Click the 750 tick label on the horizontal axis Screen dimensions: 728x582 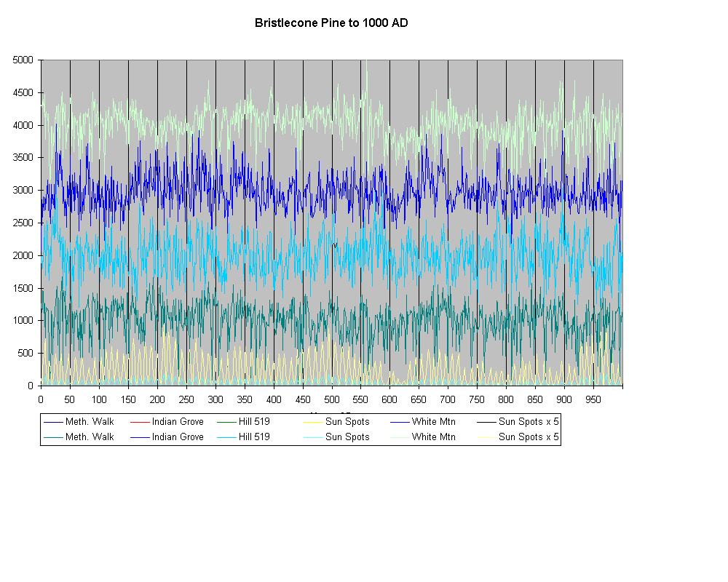coord(477,399)
